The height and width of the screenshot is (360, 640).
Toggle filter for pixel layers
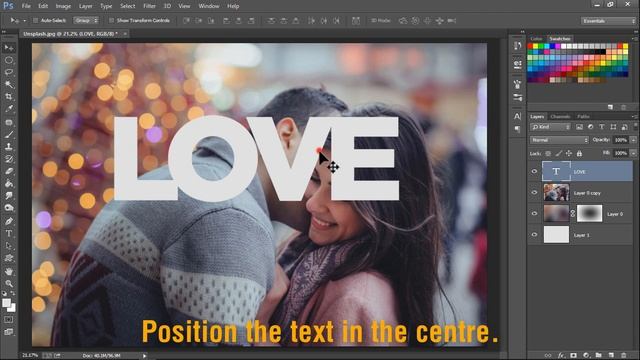coord(579,127)
